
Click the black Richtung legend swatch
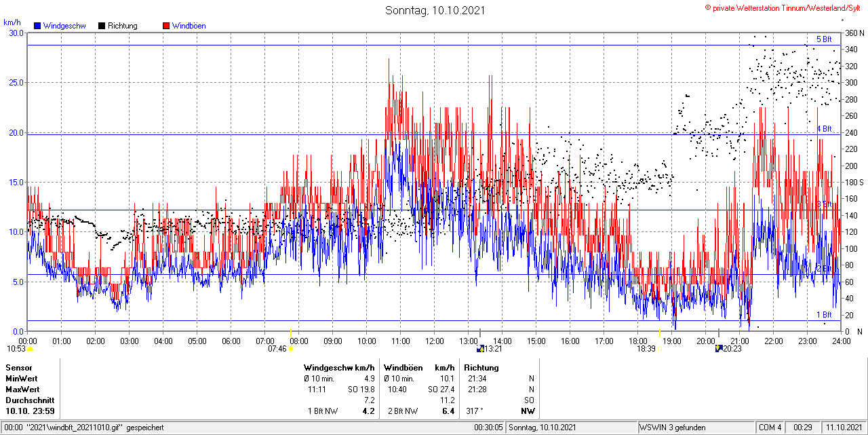tap(102, 26)
